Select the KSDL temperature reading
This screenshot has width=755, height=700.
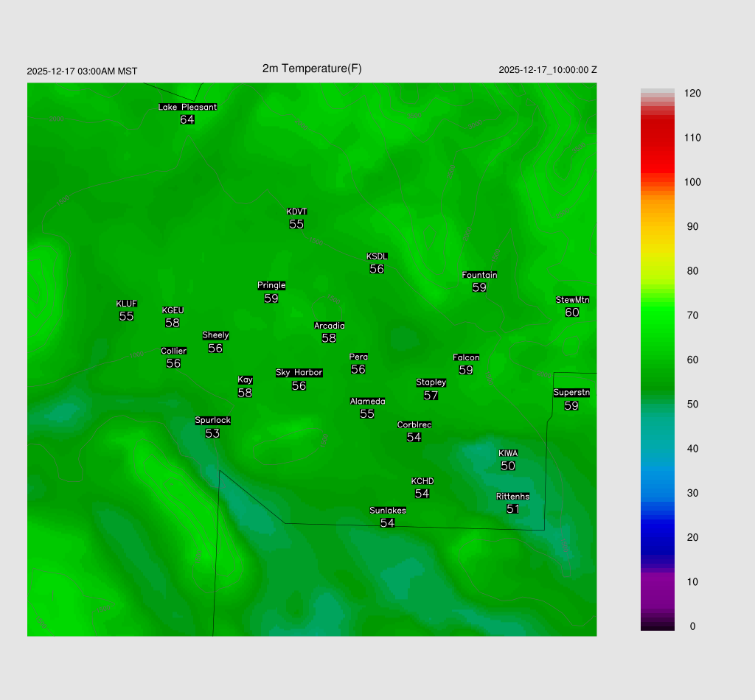(x=377, y=270)
